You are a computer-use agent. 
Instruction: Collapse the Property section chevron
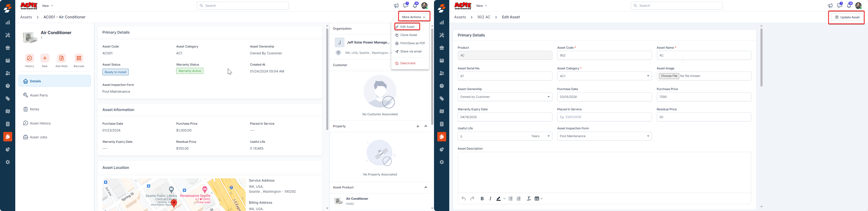click(x=426, y=126)
